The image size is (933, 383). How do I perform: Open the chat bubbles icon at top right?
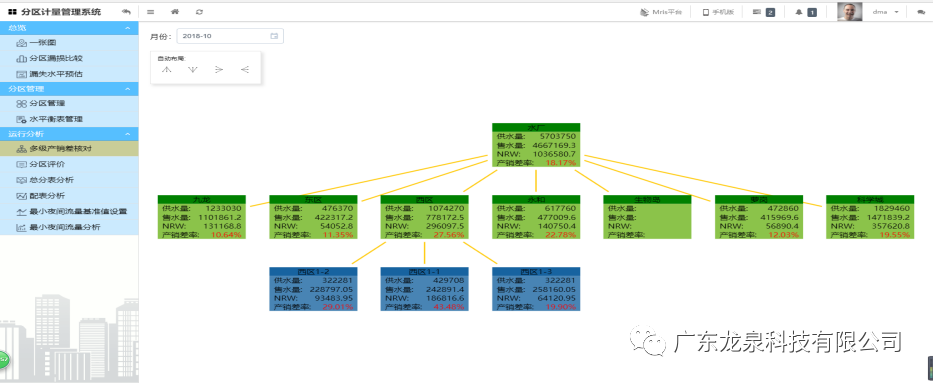[921, 12]
